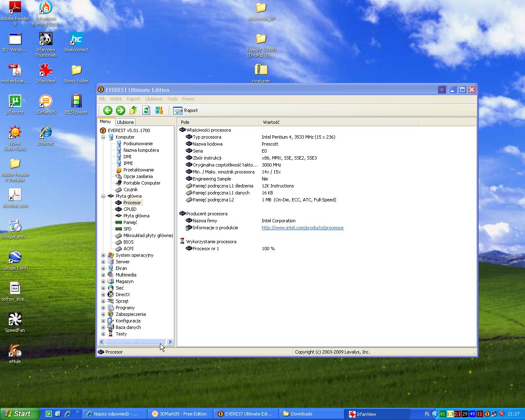Expand the Multimedia tree node

tap(103, 275)
